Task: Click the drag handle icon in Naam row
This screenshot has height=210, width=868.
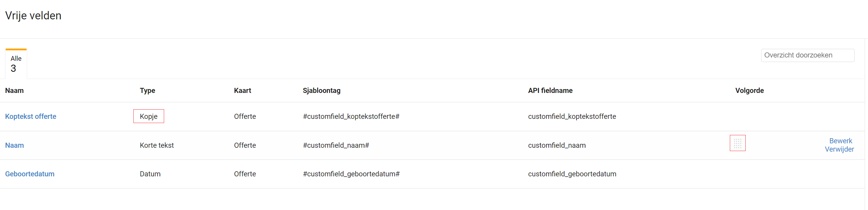Action: pyautogui.click(x=738, y=143)
